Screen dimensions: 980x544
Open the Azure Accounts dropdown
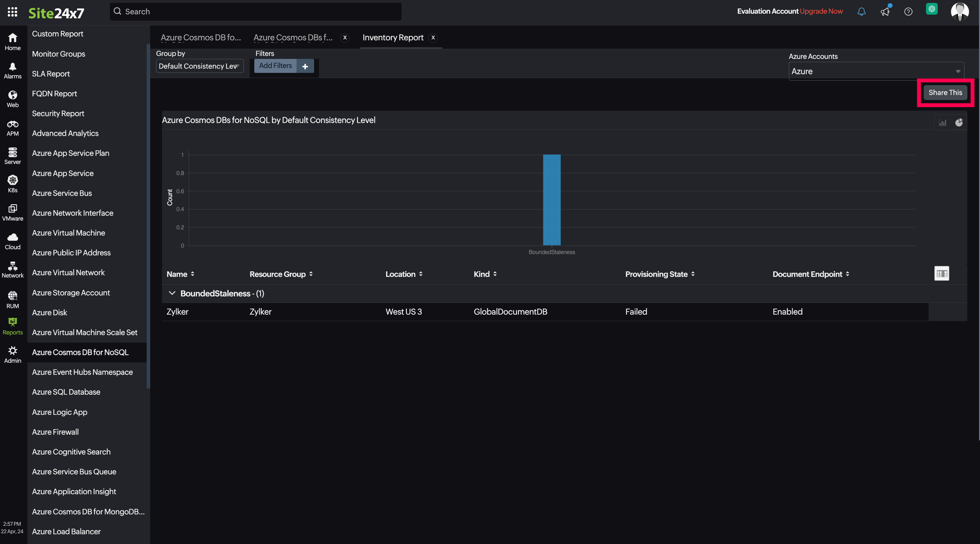pos(877,71)
